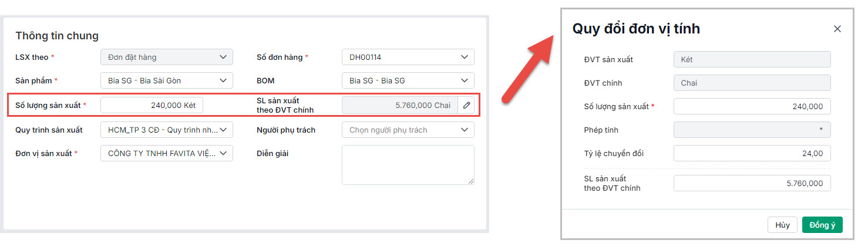Image resolution: width=868 pixels, height=250 pixels.
Task: Focus the dialog's SL sản xuất theo ĐVT chính field
Action: coord(752,183)
